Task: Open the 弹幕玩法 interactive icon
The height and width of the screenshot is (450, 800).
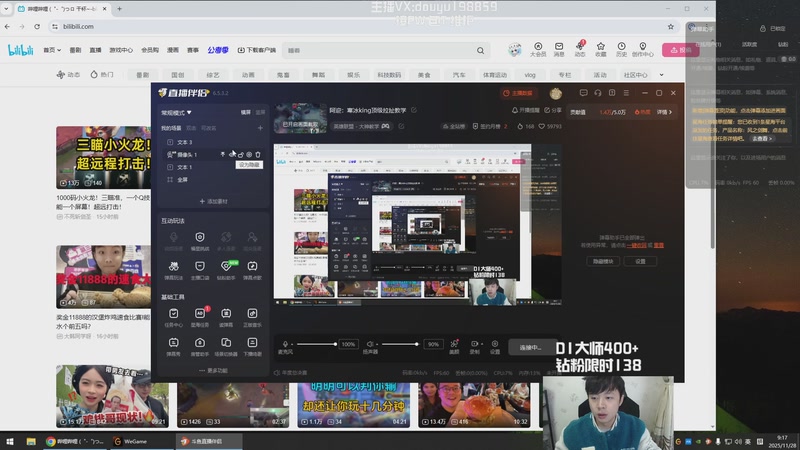Action: 173,270
